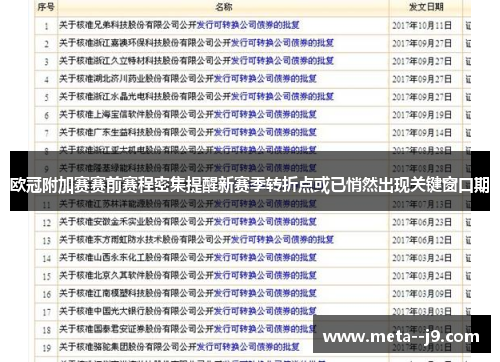Open the 浙江水晶光电科技 approval link
This screenshot has height=362, width=500.
click(197, 97)
